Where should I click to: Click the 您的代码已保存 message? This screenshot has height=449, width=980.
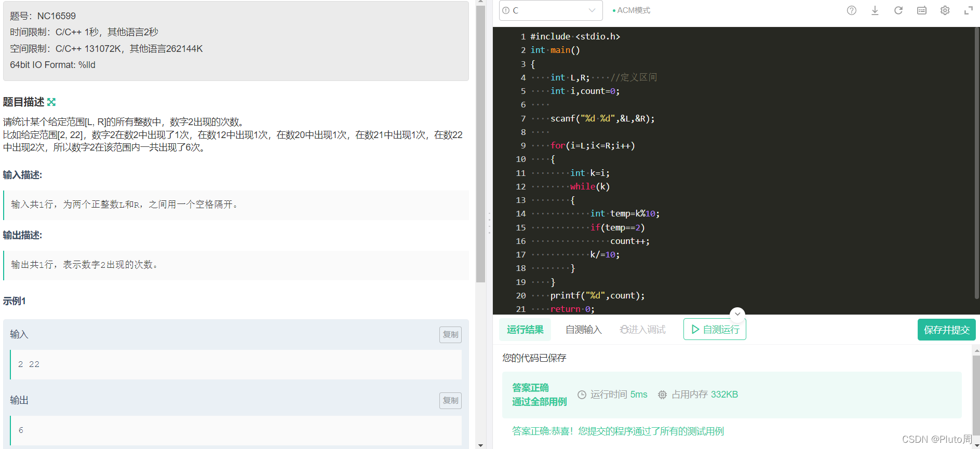pyautogui.click(x=534, y=358)
